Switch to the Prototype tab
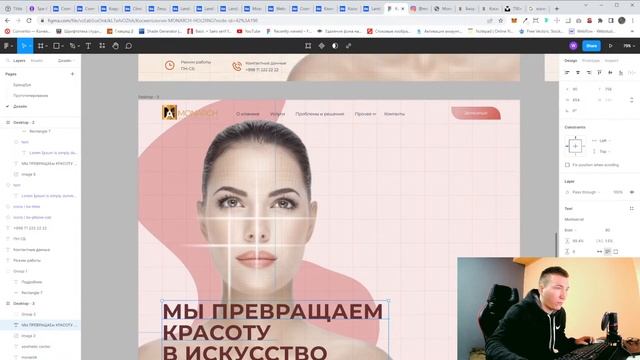The width and height of the screenshot is (640, 360). (x=591, y=60)
